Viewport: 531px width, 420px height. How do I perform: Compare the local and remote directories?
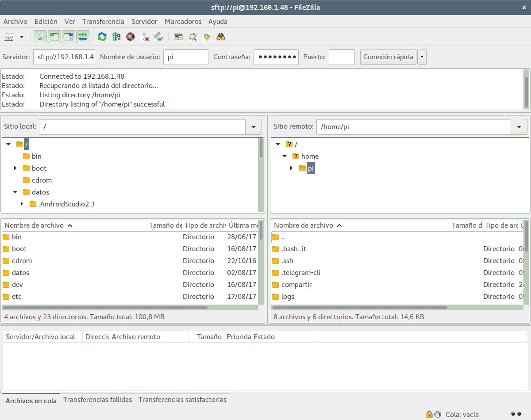point(178,37)
